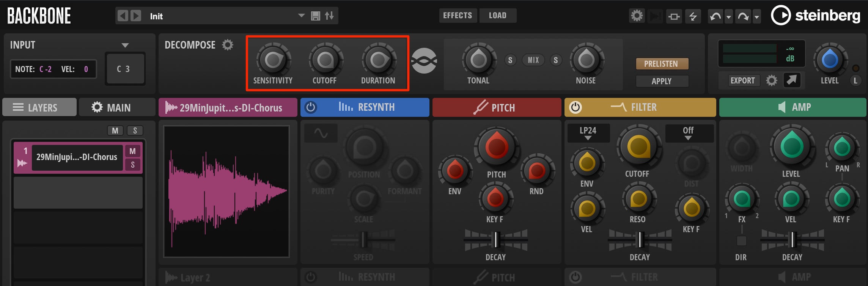This screenshot has width=868, height=286.
Task: Mute layer 1 29MinJupi...-DI-Chorus
Action: 132,151
